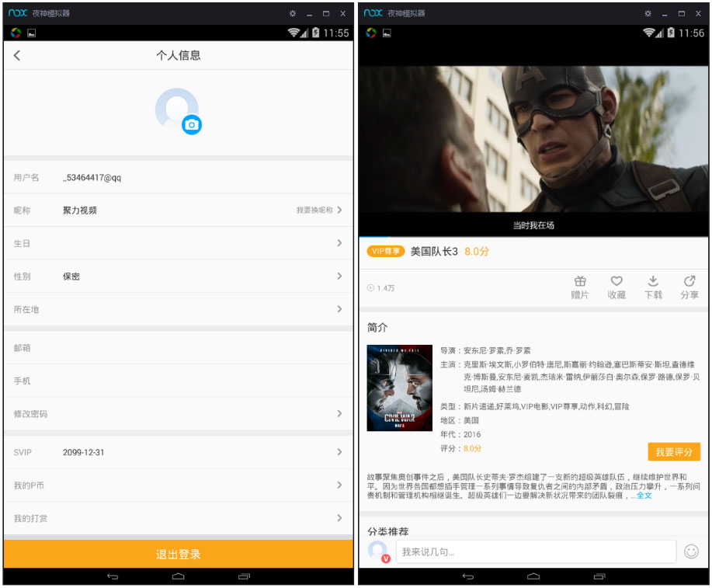The image size is (712, 588).
Task: Open the 性别 row chevron
Action: (x=339, y=276)
